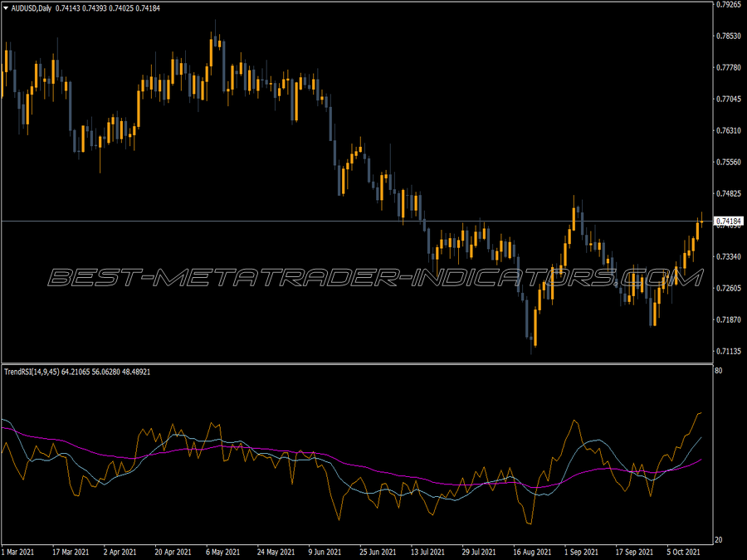
Task: Click the 17 Sep 2021 date label
Action: pos(634,553)
